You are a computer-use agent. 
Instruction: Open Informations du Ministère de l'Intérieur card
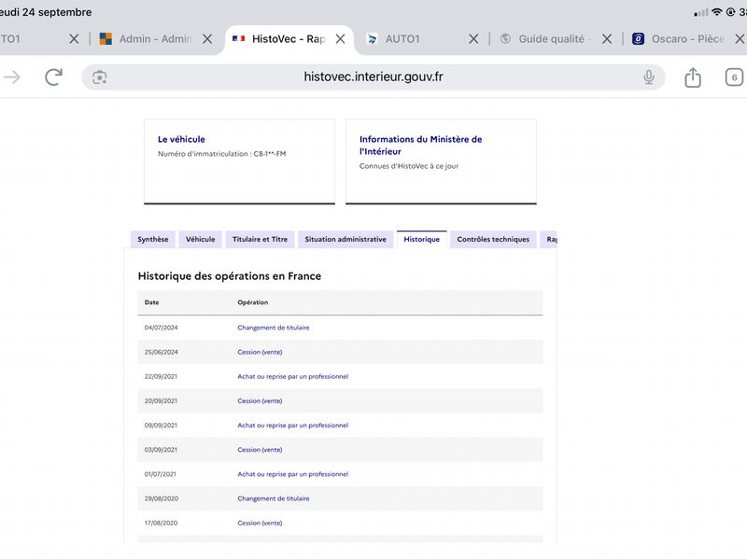(441, 161)
